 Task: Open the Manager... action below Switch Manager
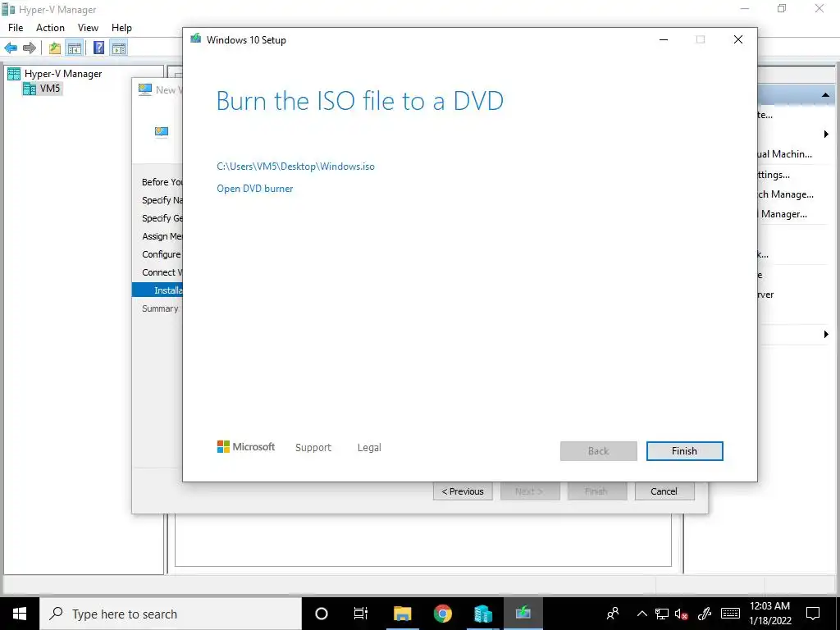coord(783,214)
